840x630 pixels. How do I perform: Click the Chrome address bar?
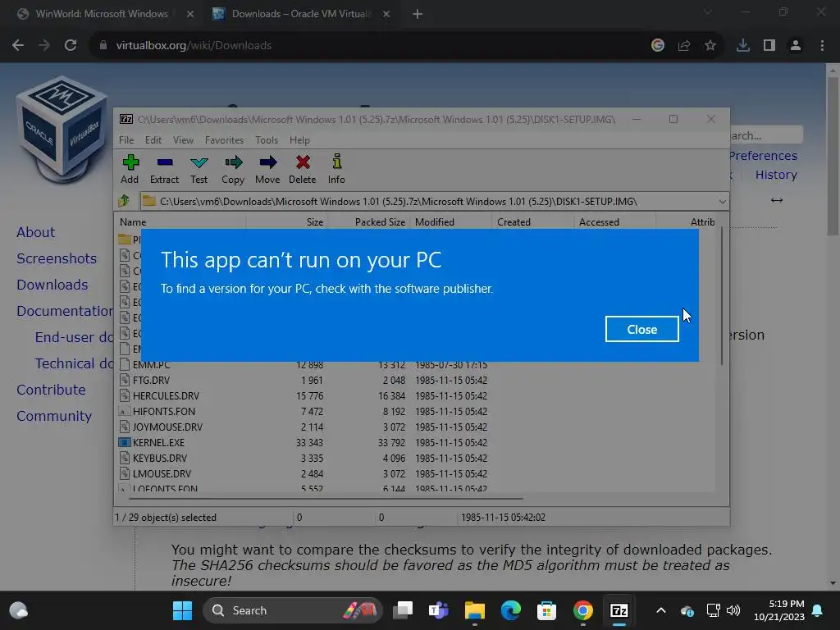[375, 46]
